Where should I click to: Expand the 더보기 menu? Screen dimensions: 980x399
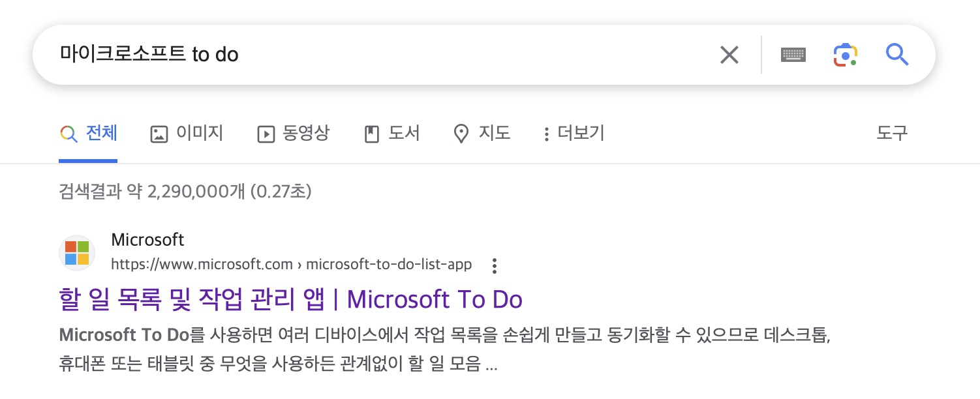(x=574, y=134)
